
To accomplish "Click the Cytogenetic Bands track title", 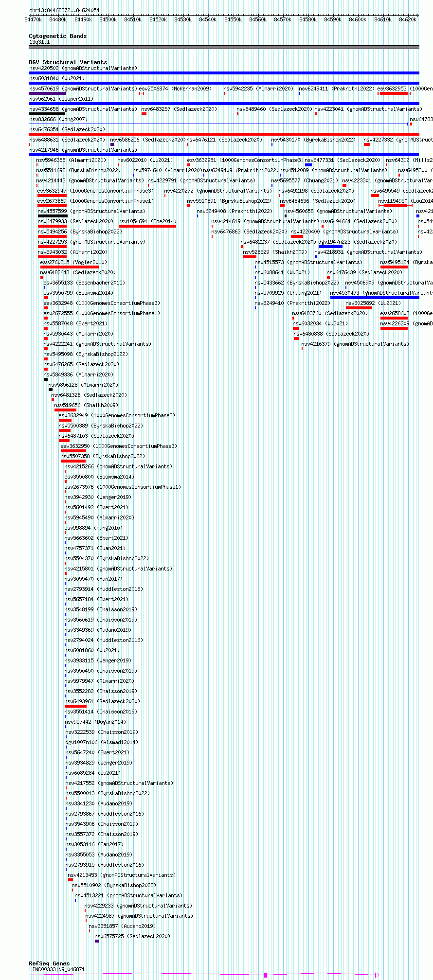I will click(x=58, y=36).
